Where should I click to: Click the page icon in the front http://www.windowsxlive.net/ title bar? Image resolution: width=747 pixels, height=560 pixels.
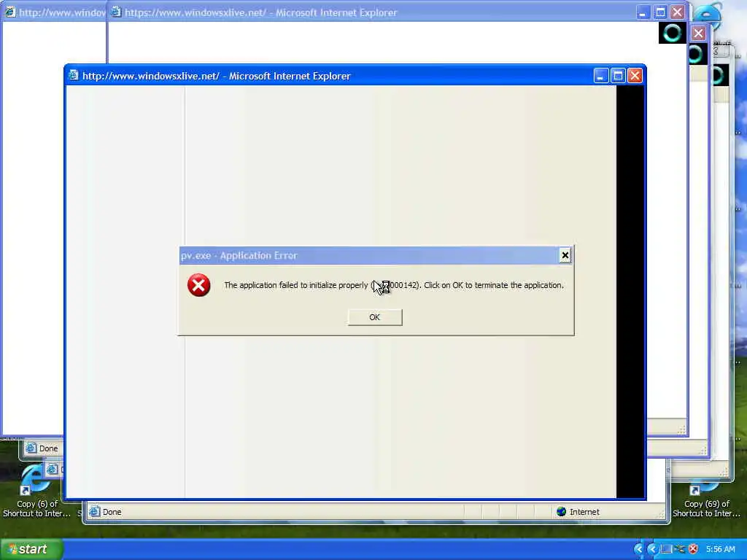[74, 76]
